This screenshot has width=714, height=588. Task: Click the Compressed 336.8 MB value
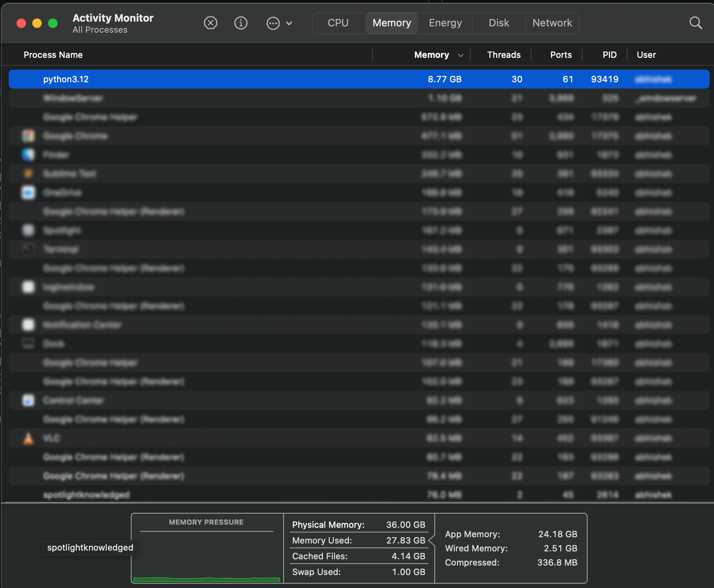click(557, 562)
